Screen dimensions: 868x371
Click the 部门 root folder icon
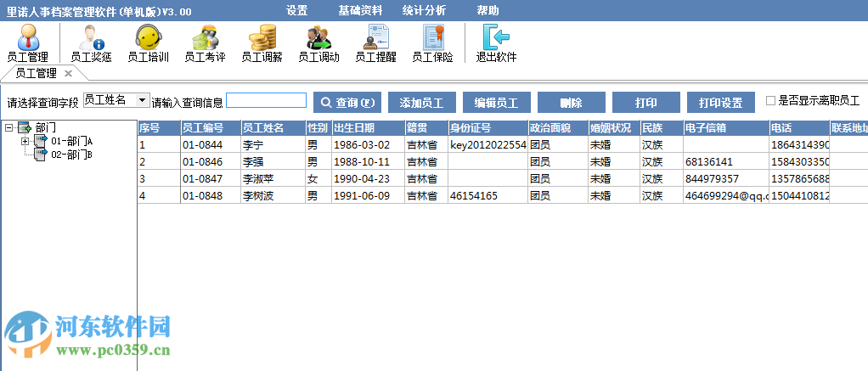25,128
